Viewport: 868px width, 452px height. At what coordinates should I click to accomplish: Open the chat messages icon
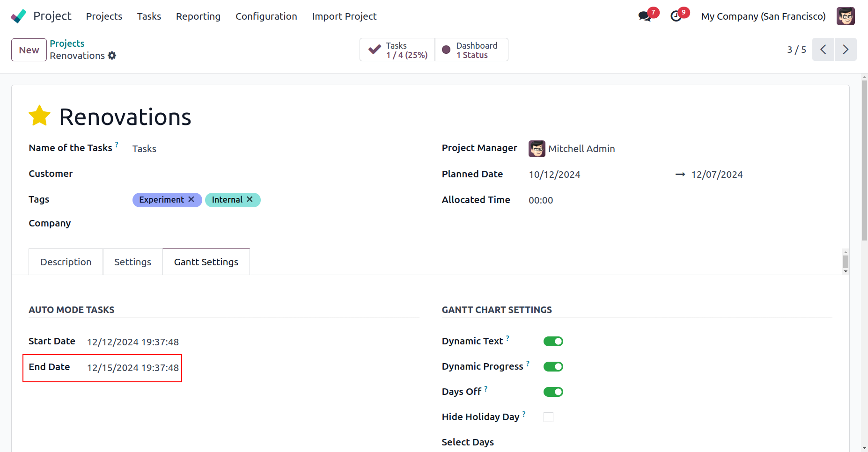click(645, 16)
